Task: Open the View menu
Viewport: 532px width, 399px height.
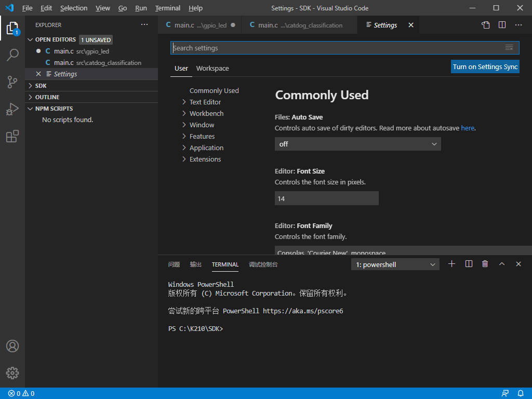Action: coord(103,8)
